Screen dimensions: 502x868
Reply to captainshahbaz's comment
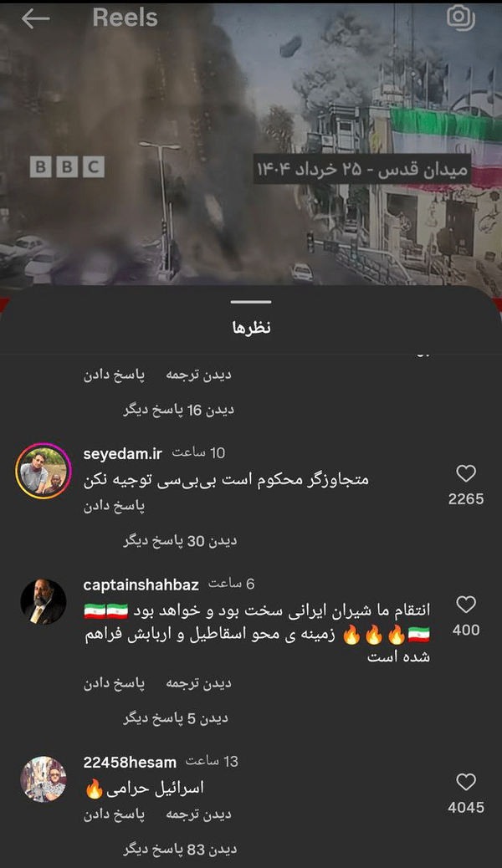(x=114, y=684)
